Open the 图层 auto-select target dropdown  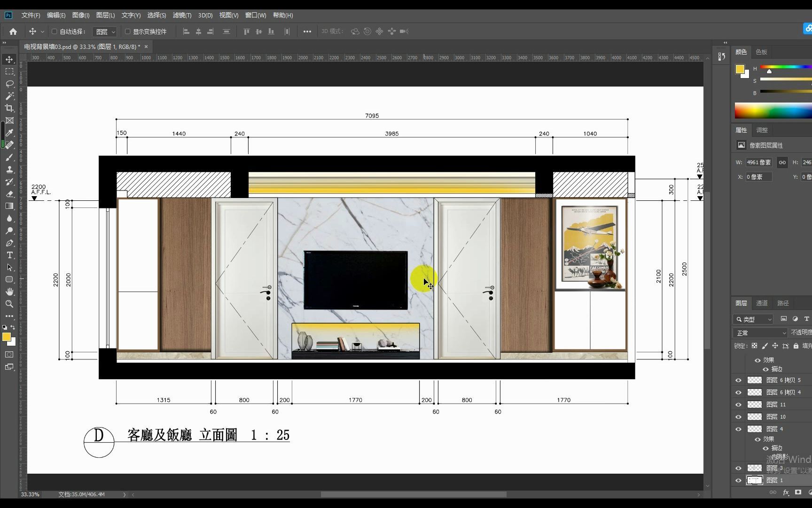105,32
